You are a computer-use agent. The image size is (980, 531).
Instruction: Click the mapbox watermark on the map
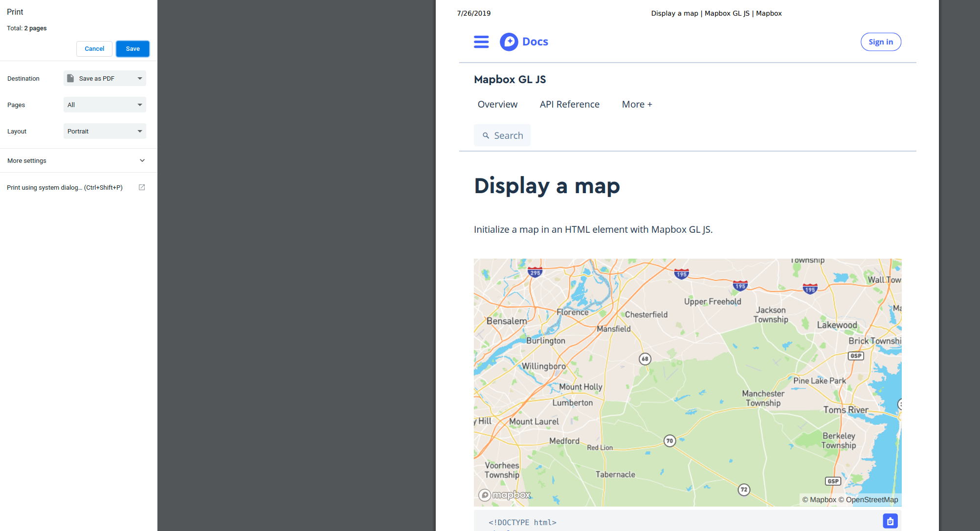click(x=504, y=495)
